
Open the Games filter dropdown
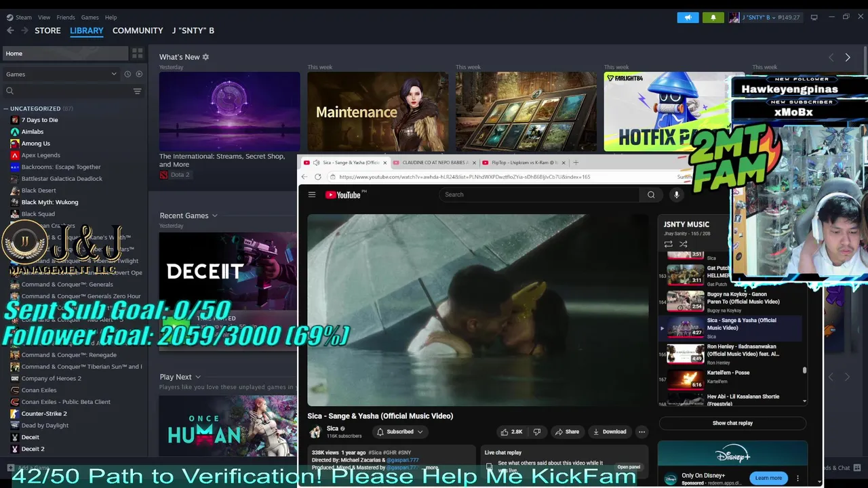[x=61, y=74]
